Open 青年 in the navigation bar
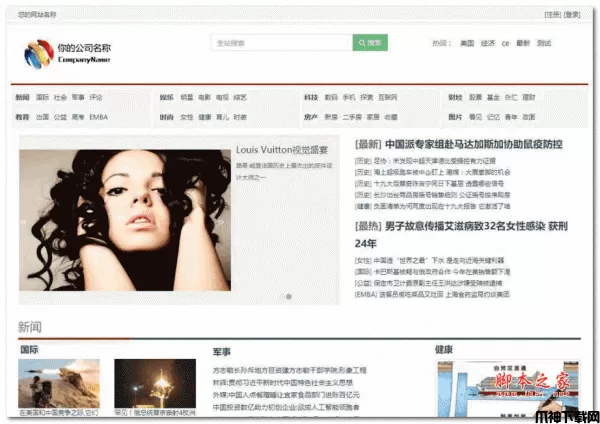Image resolution: width=600 pixels, height=424 pixels. (x=511, y=117)
